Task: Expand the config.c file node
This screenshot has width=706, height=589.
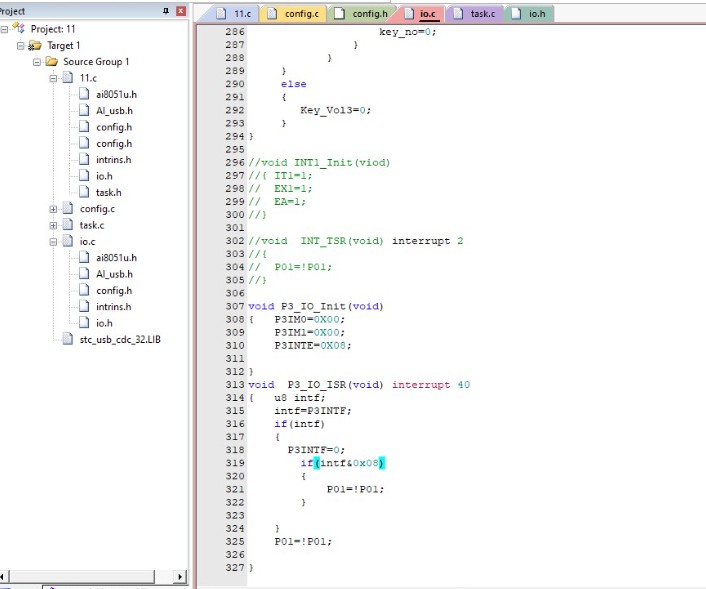Action: point(53,209)
